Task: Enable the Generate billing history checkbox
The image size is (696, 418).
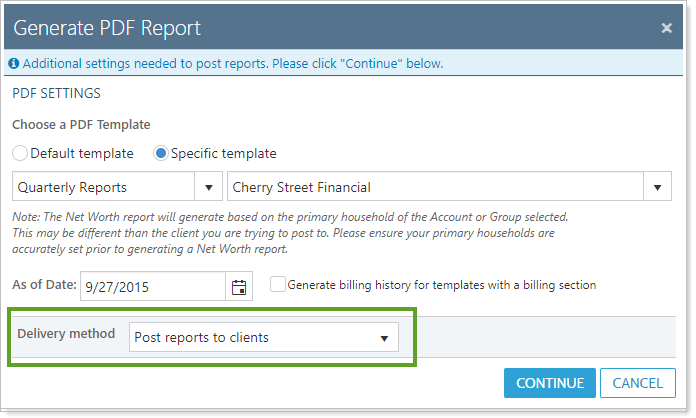Action: (277, 285)
